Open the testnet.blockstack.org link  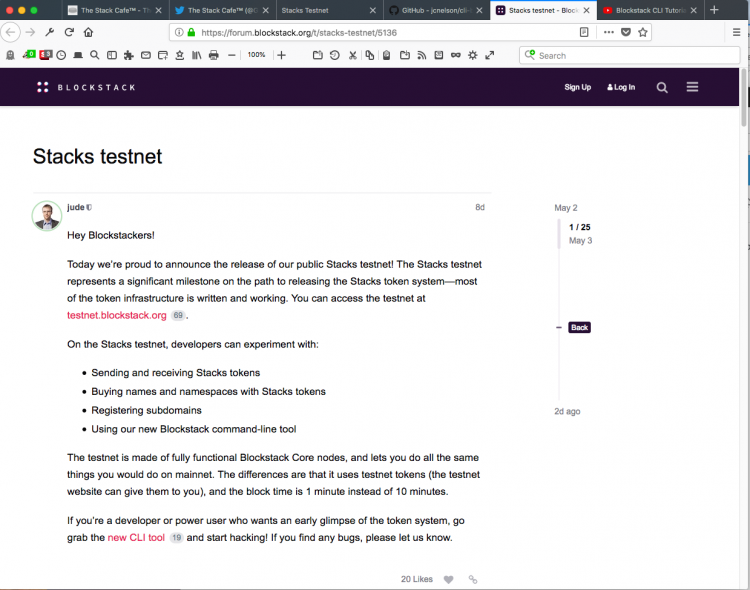tap(117, 315)
